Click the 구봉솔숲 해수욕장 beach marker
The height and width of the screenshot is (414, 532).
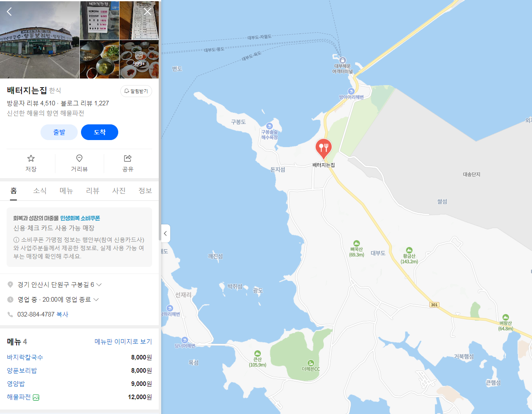coord(270,126)
